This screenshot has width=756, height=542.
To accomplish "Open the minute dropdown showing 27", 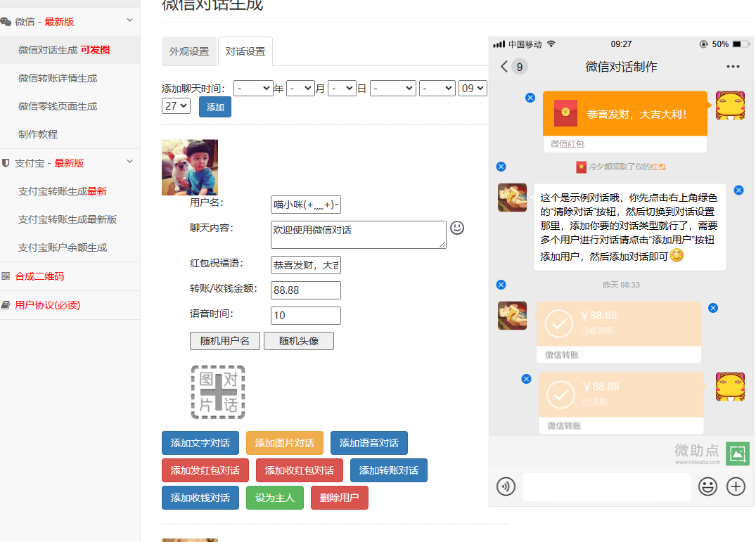I will 176,105.
